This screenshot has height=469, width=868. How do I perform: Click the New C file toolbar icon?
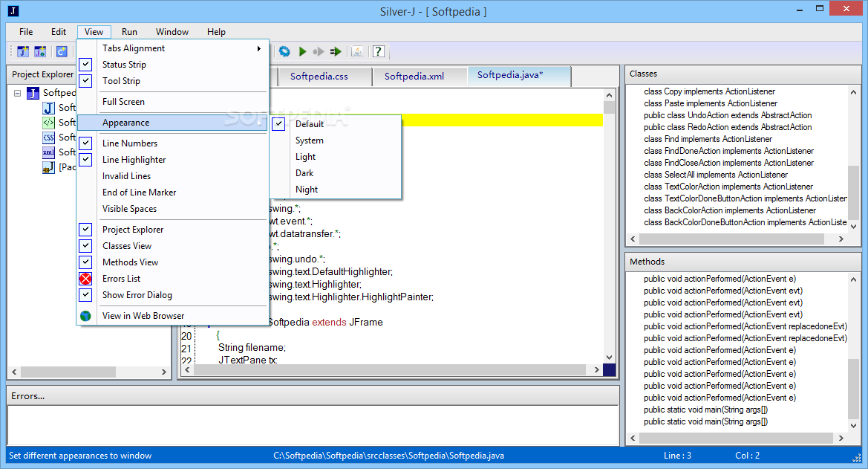(x=62, y=51)
